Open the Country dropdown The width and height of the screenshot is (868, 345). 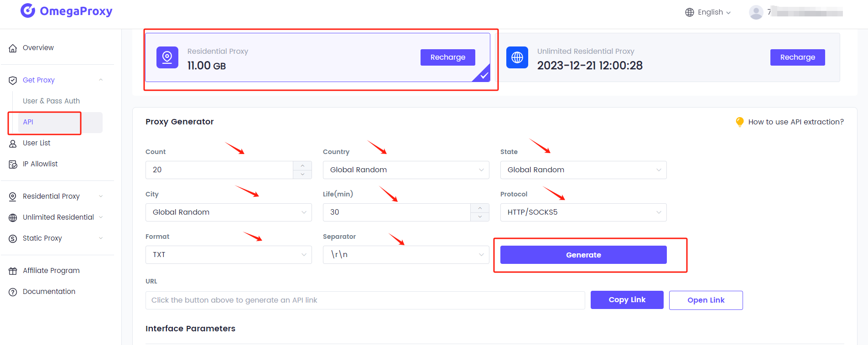[406, 170]
